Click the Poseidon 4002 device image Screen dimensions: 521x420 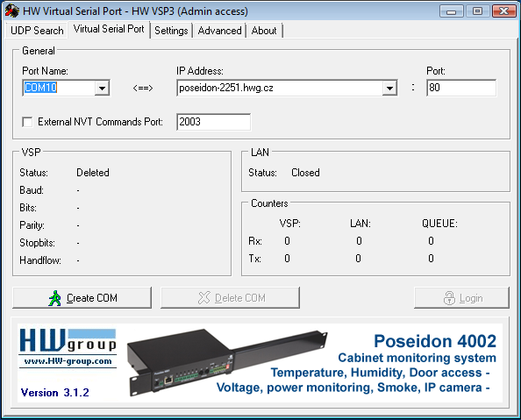tap(226, 362)
